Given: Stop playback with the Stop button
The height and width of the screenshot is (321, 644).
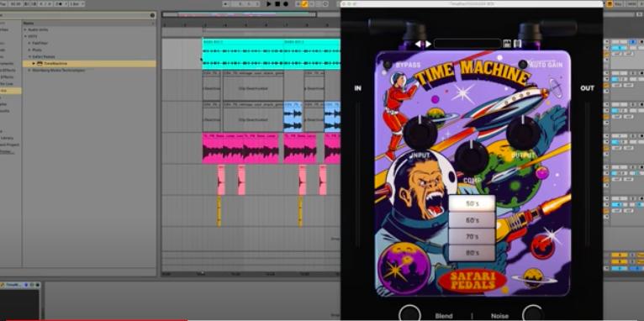Looking at the screenshot, I should click(x=277, y=3).
